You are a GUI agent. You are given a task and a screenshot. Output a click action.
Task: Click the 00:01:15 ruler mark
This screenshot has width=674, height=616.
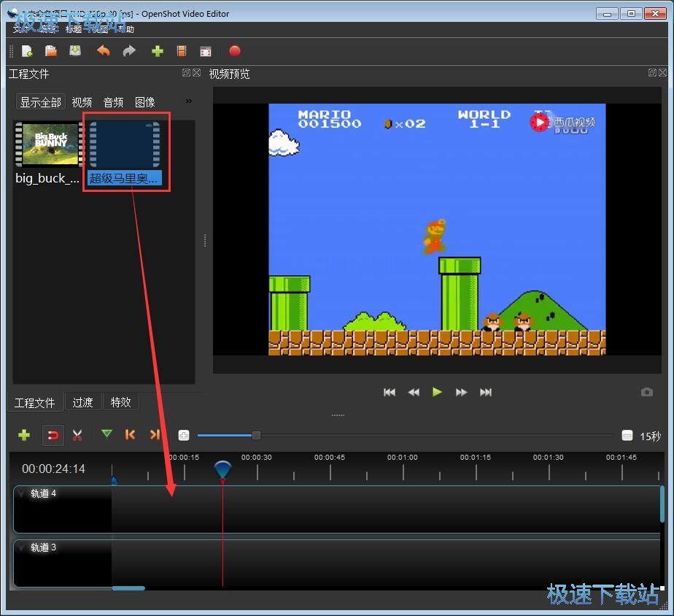tap(476, 458)
